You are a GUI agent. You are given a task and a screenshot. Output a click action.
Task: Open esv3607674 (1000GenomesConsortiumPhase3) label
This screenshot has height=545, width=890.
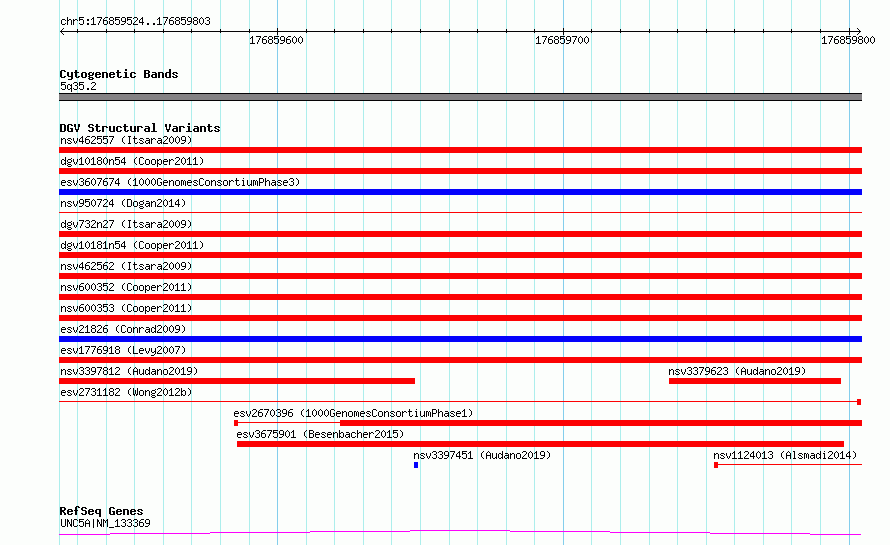coord(180,182)
